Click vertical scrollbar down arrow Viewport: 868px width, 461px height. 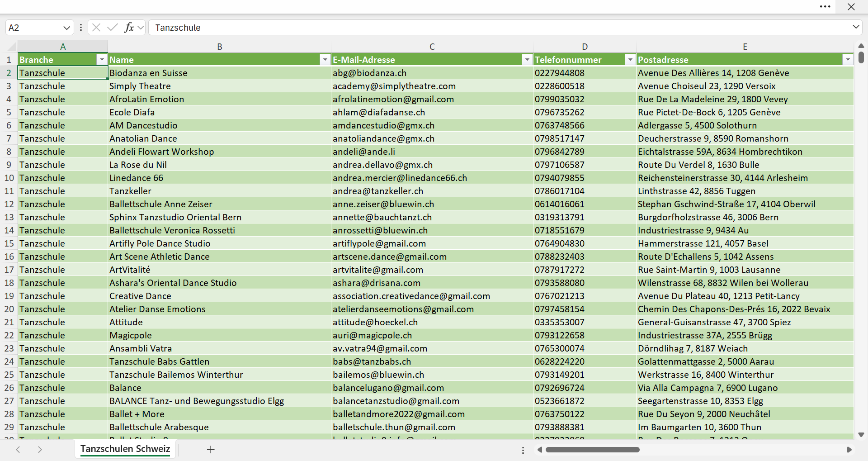861,435
